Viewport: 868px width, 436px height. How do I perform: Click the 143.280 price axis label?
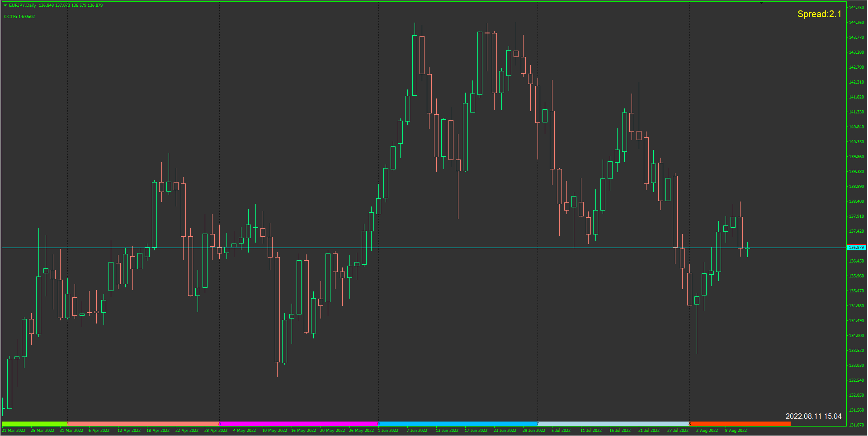(856, 52)
